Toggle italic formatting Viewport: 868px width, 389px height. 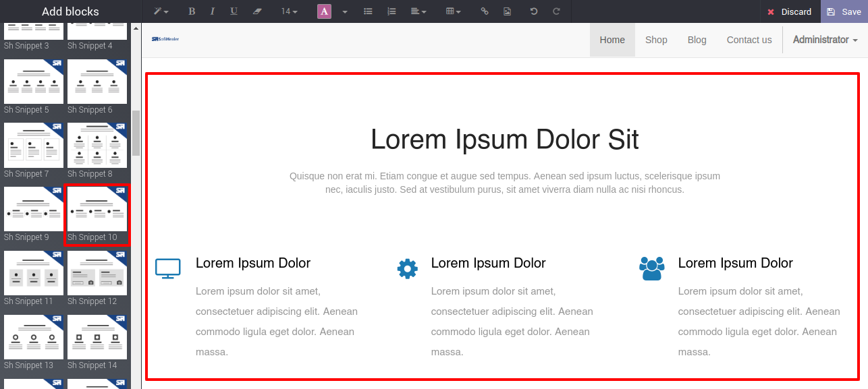click(x=213, y=11)
